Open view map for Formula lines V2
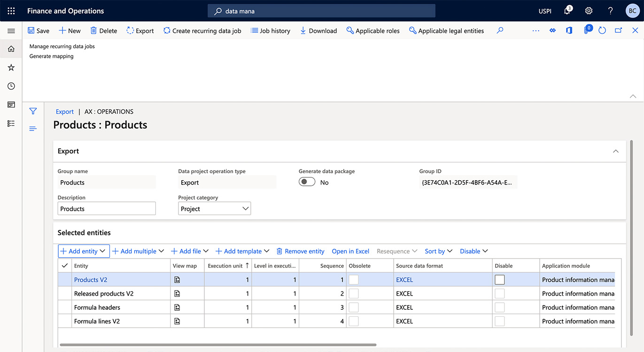 pos(177,321)
